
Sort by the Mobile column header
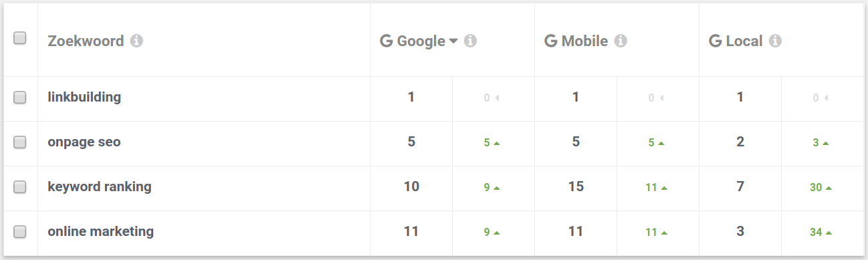pos(584,41)
